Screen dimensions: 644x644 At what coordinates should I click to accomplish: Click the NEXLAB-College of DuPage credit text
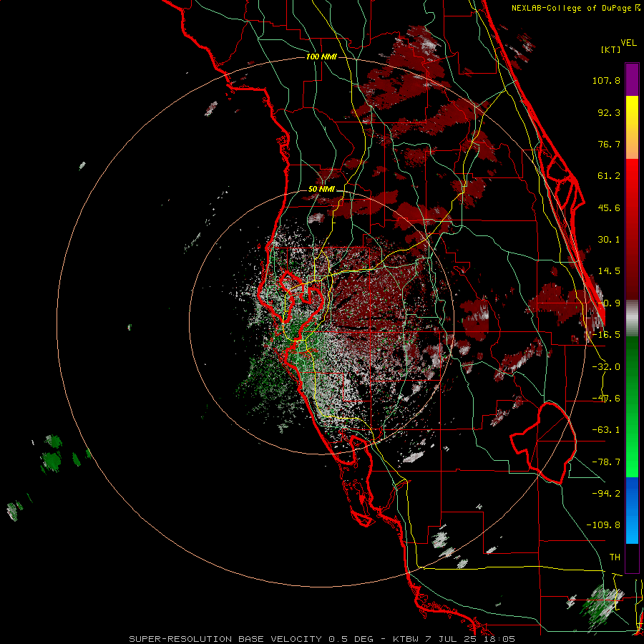click(x=575, y=8)
